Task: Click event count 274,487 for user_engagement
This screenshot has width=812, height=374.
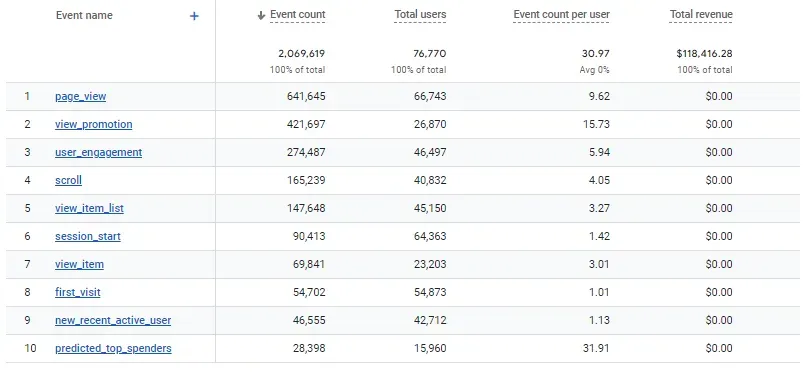Action: coord(306,152)
